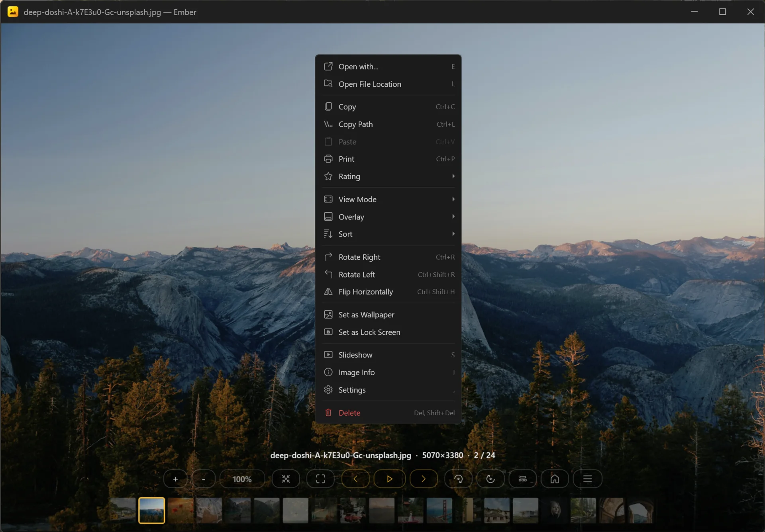Viewport: 765px width, 532px height.
Task: Click the filename deep-doshi-A-k7E3u0-Gc-unsplash.jpg in info bar
Action: tap(341, 455)
